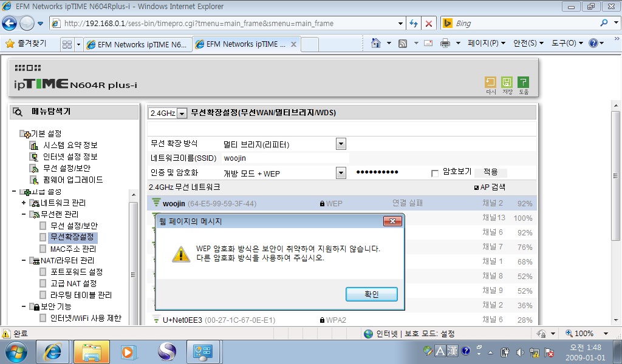Select the woojin network row
Screen dimensions: 622x364
[341, 203]
